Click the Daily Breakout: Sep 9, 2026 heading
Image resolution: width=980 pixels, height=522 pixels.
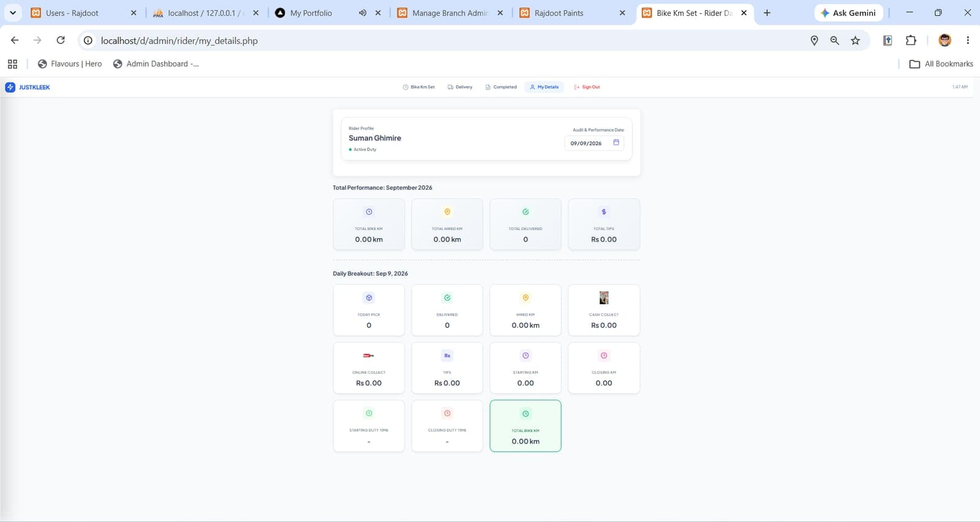[x=370, y=274]
